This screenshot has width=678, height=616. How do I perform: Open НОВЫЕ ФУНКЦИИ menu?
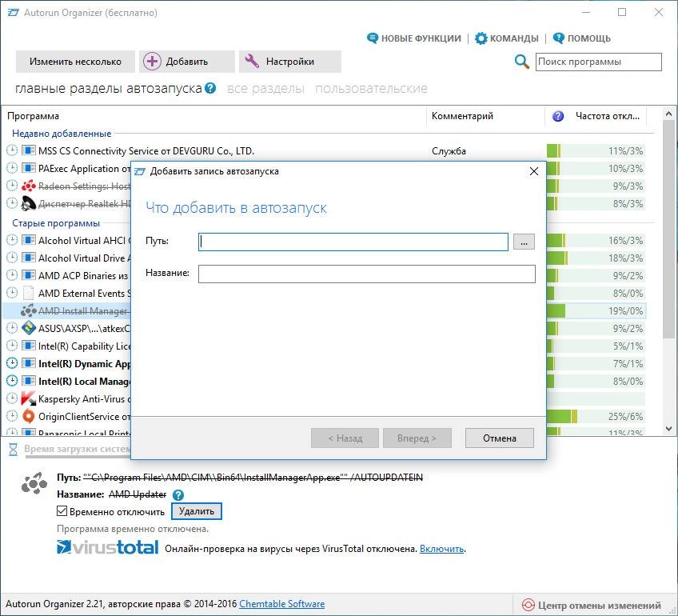414,38
